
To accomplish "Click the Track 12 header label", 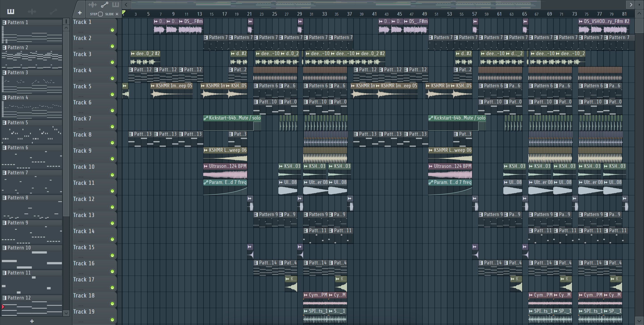I will 84,199.
